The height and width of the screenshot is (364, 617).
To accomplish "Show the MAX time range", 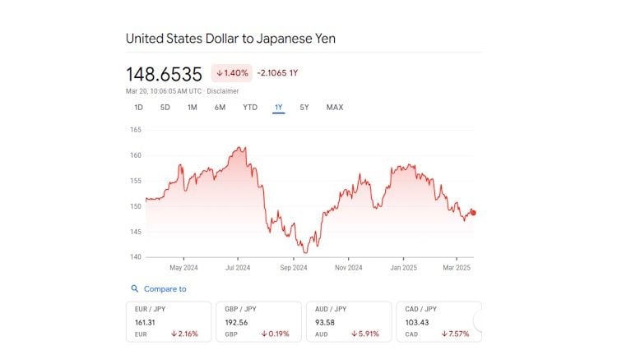I will tap(335, 108).
